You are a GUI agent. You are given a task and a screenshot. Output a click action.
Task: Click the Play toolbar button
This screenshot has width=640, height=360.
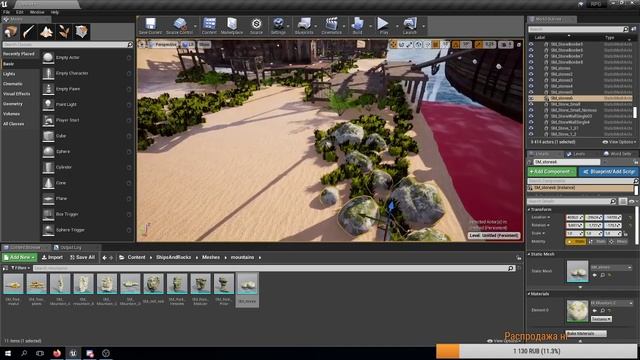click(x=383, y=25)
